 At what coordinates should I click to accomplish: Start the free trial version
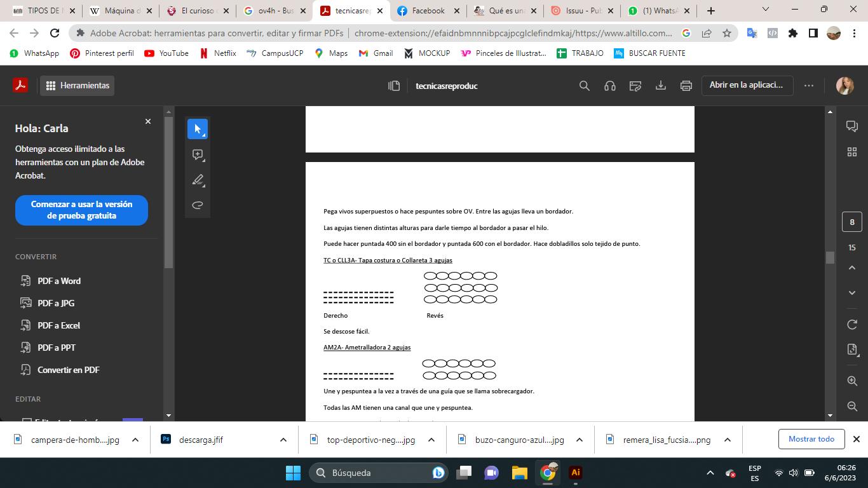tap(81, 210)
